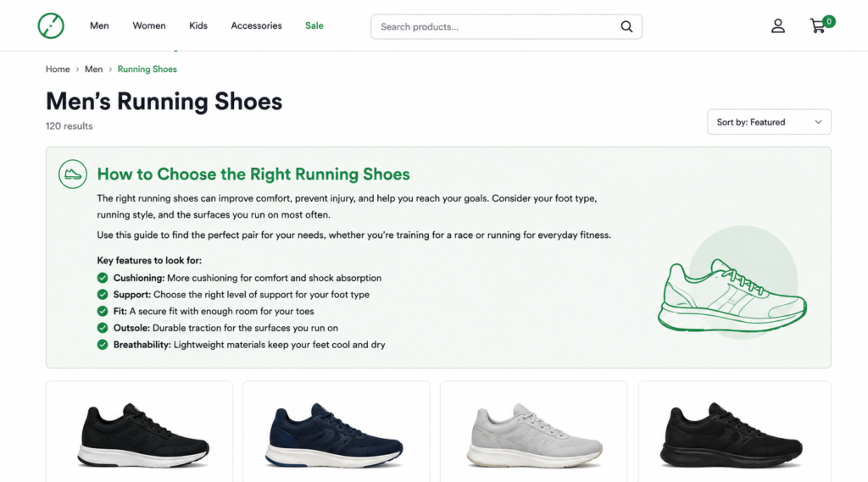Click the Breathability green checkmark icon
The image size is (868, 482).
click(x=103, y=344)
